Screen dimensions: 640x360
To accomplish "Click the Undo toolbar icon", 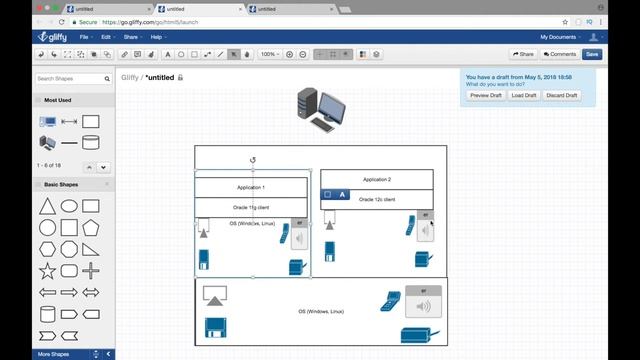I will click(41, 54).
